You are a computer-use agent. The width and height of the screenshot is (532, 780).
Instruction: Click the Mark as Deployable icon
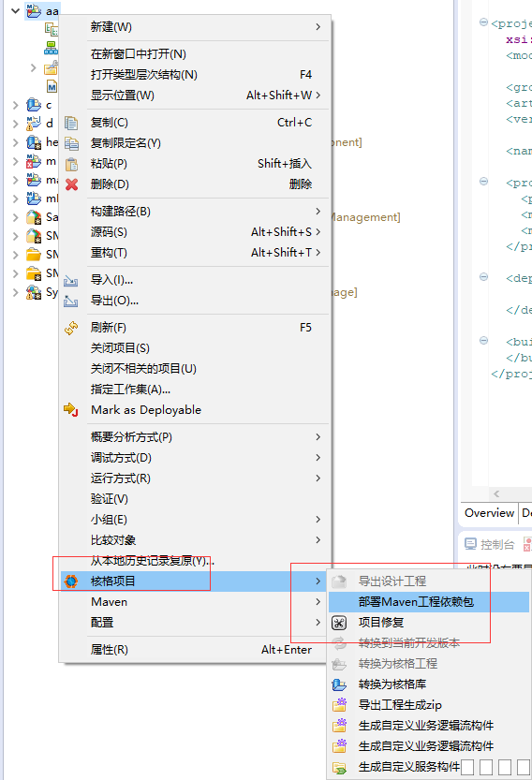pos(70,410)
